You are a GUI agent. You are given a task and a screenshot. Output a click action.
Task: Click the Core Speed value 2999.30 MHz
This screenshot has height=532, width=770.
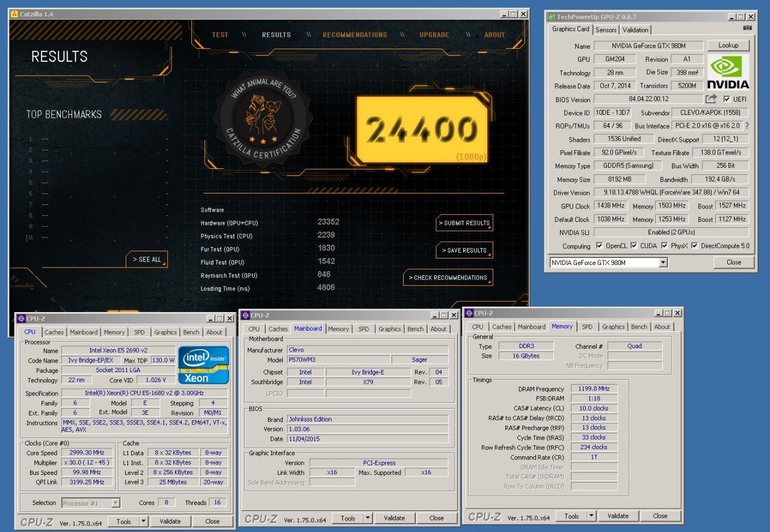point(87,453)
